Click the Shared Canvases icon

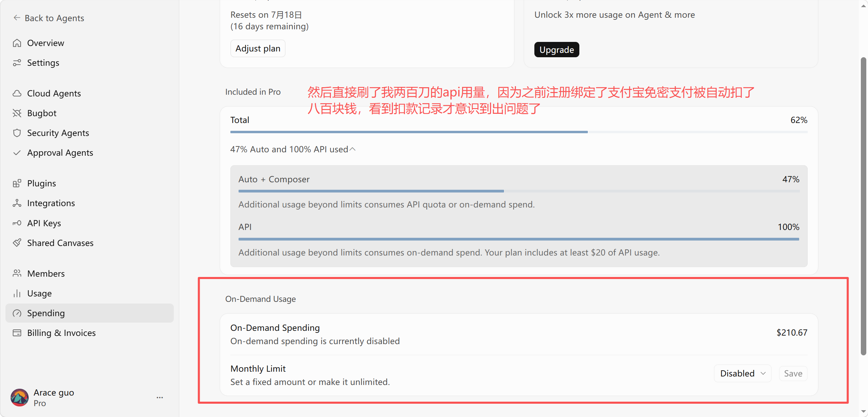click(17, 243)
